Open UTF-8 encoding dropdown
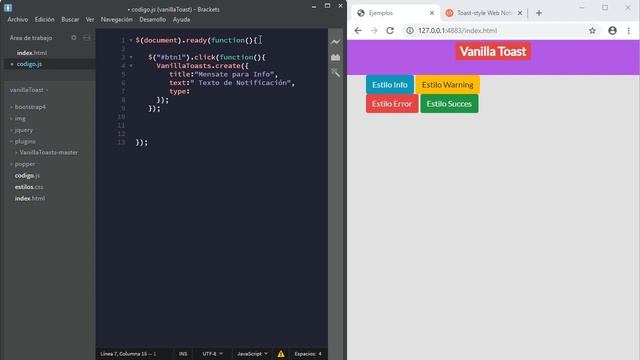This screenshot has height=360, width=640. point(213,354)
